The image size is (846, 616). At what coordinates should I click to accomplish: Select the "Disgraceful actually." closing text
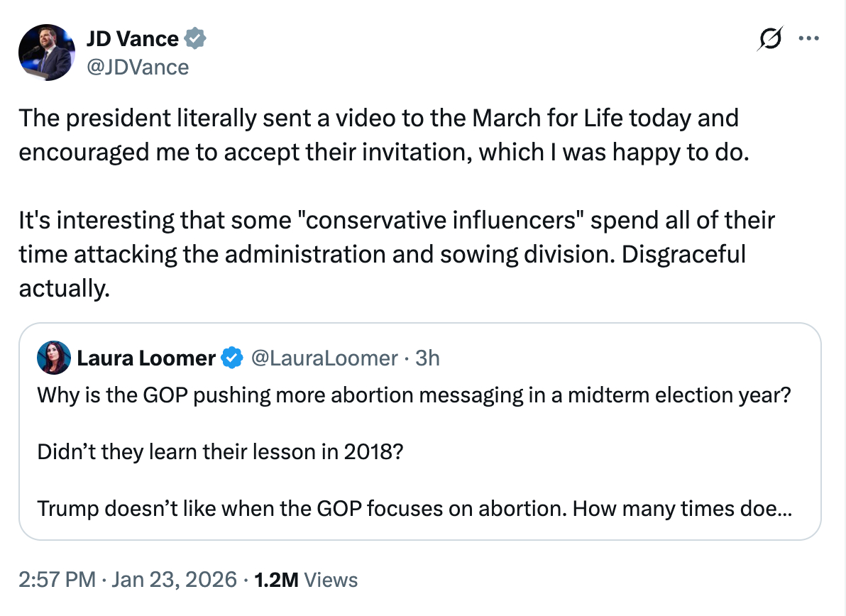[x=65, y=287]
